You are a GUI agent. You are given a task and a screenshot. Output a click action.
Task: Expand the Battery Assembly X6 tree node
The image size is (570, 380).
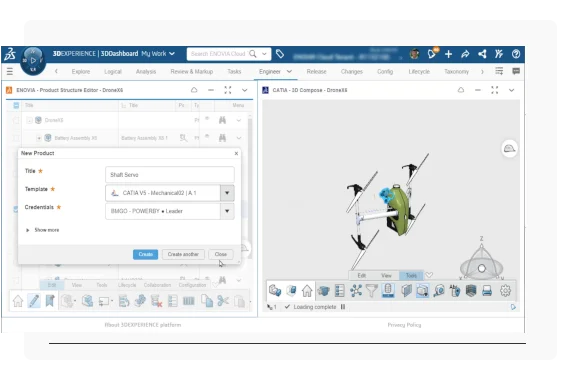pyautogui.click(x=39, y=138)
